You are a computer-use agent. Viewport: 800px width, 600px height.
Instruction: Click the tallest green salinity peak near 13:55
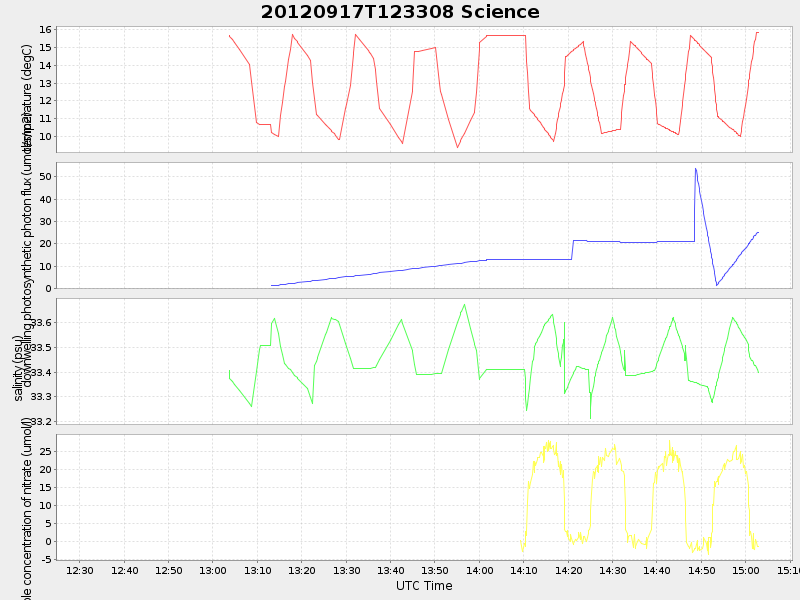[x=464, y=305]
